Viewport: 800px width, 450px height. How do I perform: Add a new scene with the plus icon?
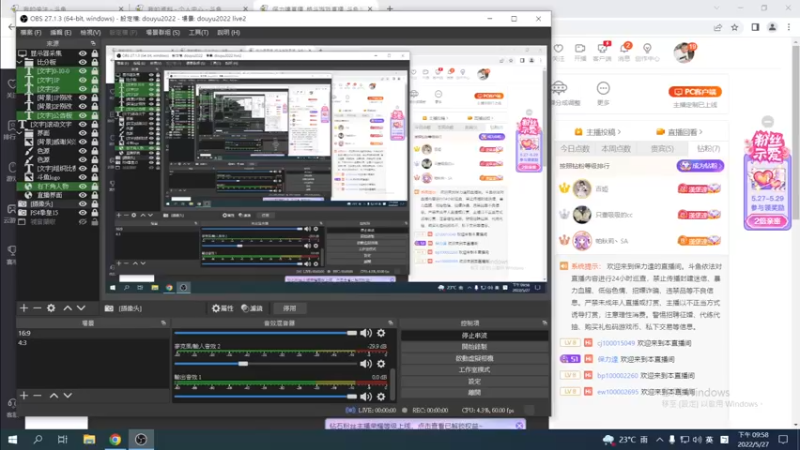coord(24,395)
